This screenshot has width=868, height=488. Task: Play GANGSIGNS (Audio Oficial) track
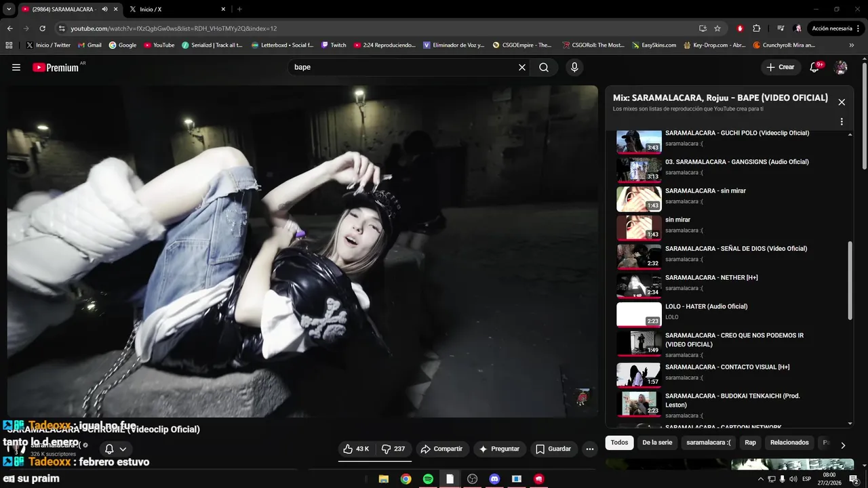tap(731, 169)
